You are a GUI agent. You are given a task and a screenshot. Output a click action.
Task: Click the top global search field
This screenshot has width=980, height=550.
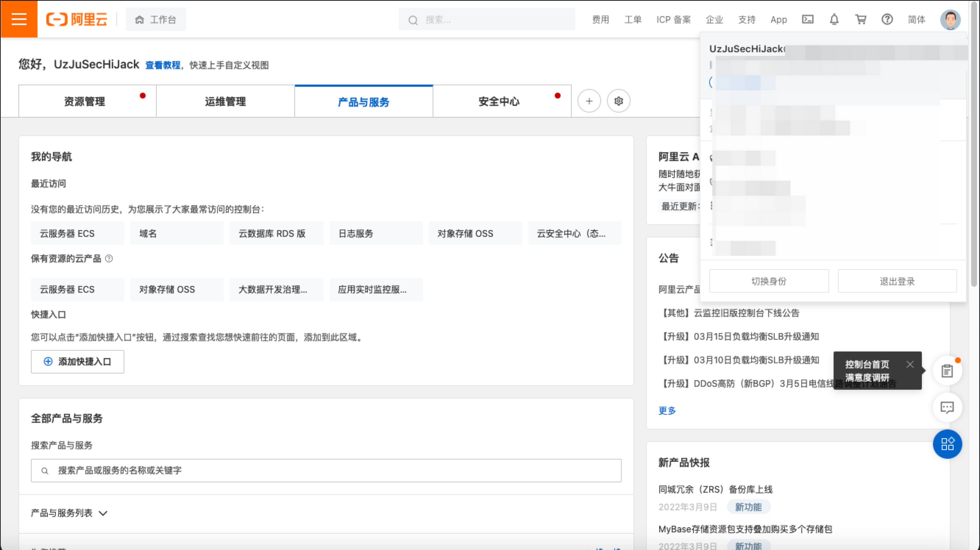[x=487, y=19]
